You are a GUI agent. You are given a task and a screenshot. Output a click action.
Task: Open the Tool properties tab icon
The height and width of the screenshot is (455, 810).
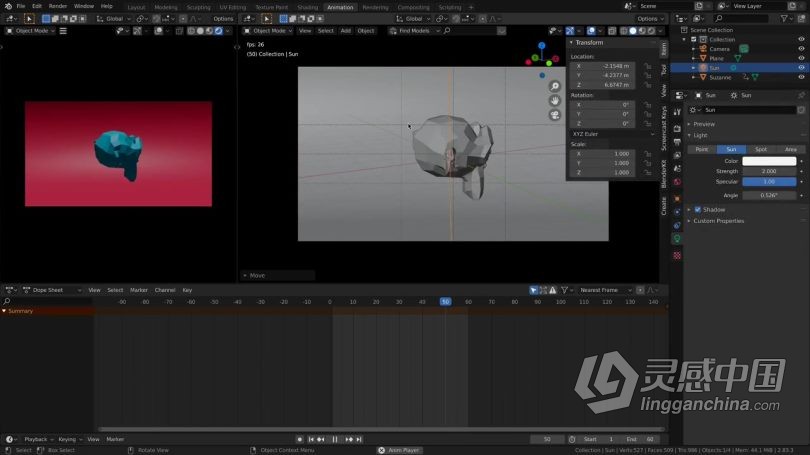click(677, 112)
